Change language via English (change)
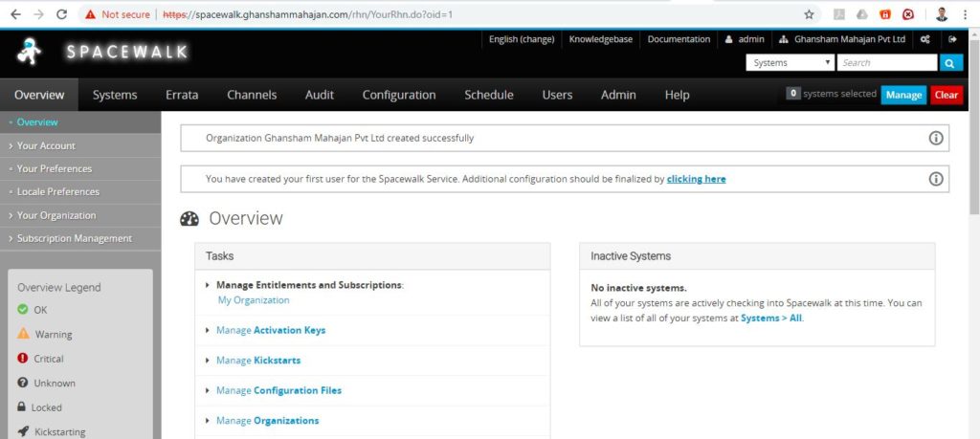 point(522,39)
